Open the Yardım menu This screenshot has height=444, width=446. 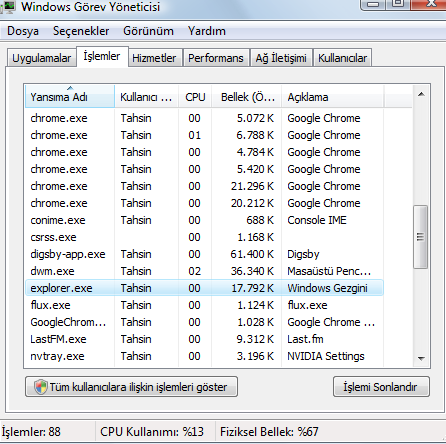click(207, 31)
